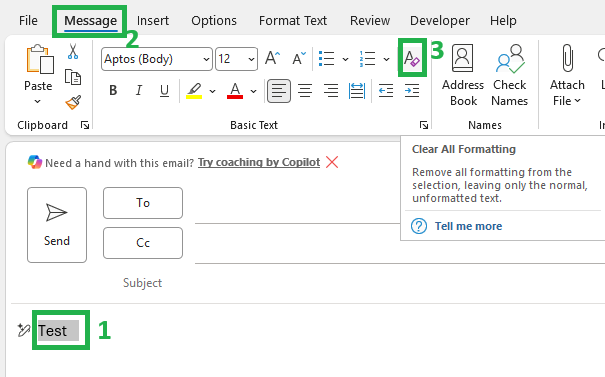
Task: Click Tell me more link
Action: click(468, 226)
